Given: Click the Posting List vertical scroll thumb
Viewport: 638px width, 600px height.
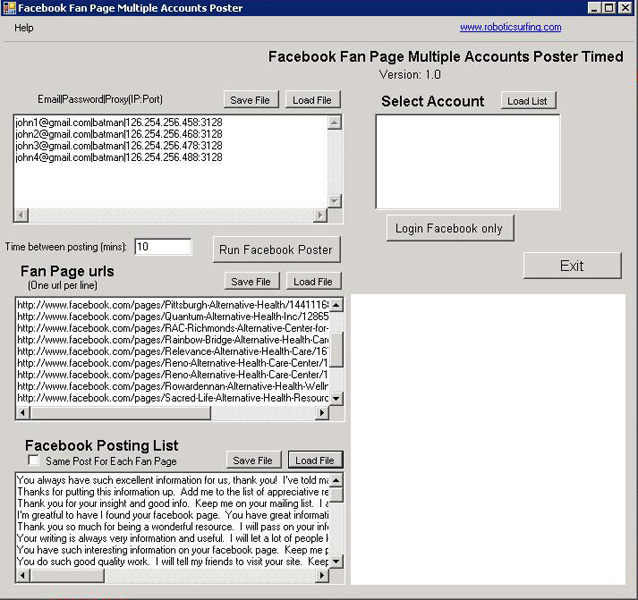Looking at the screenshot, I should [x=336, y=495].
